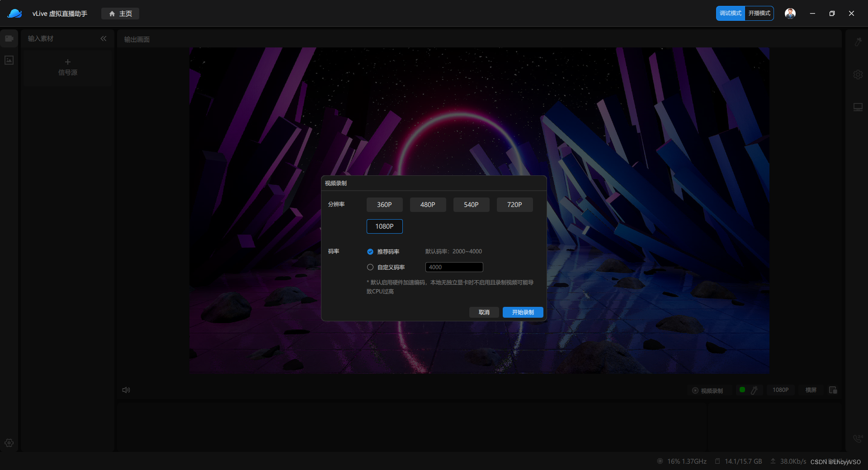
Task: Collapse the 输入素材 panel with chevrons
Action: click(104, 38)
